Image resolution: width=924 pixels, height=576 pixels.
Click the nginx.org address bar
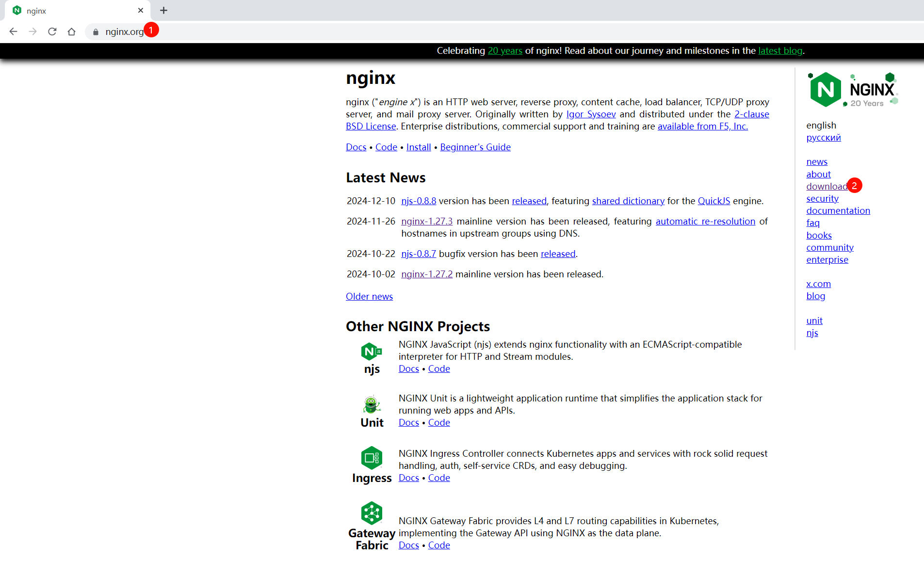pyautogui.click(x=504, y=32)
